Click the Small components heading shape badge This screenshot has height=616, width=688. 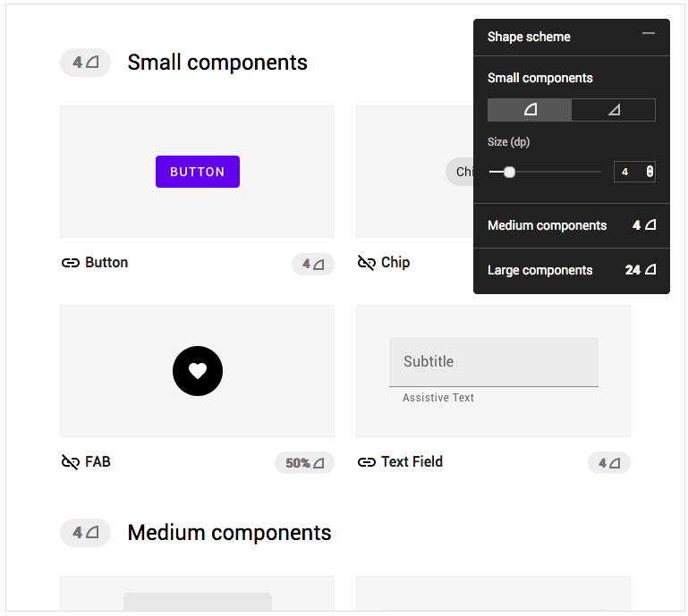(85, 63)
